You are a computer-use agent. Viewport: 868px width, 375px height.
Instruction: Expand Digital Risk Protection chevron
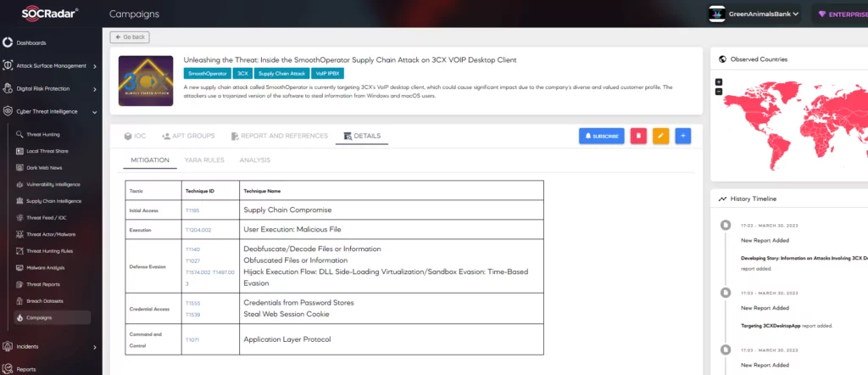pyautogui.click(x=95, y=89)
